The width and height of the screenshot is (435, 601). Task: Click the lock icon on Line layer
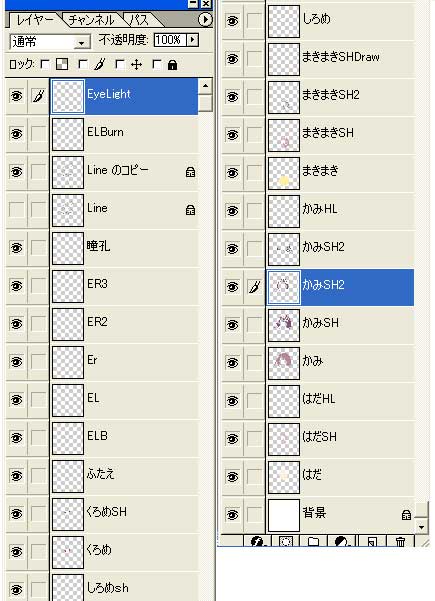[x=190, y=210]
